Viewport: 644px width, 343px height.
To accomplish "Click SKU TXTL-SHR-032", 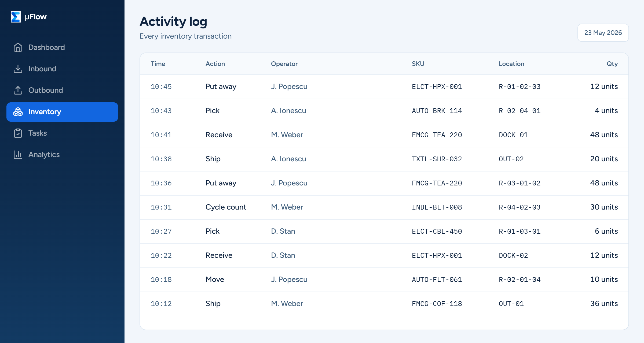I will pos(437,159).
